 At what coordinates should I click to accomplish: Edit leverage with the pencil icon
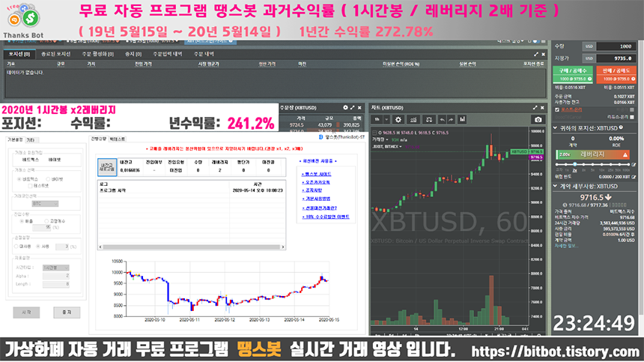pyautogui.click(x=634, y=164)
